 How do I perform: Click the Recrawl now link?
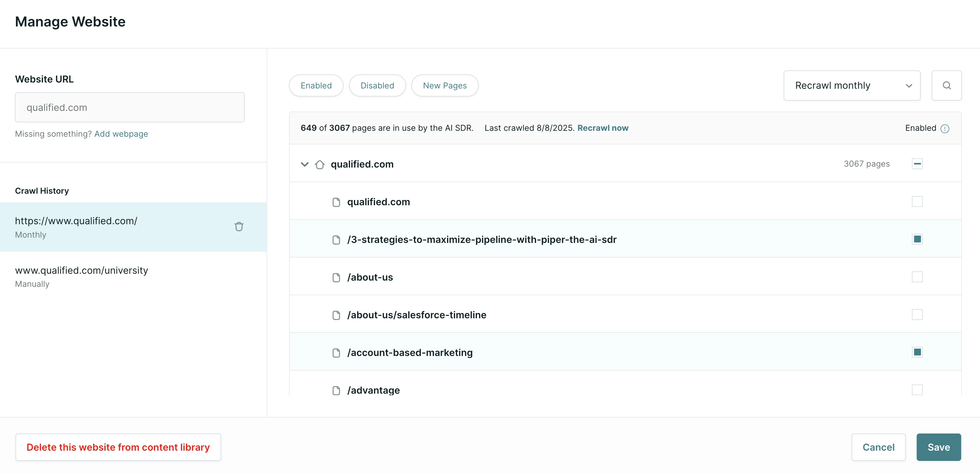tap(602, 128)
